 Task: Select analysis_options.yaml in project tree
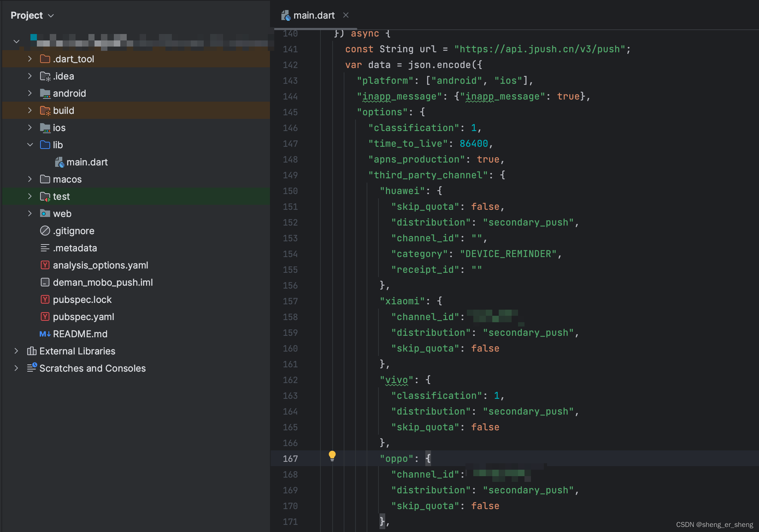(100, 265)
